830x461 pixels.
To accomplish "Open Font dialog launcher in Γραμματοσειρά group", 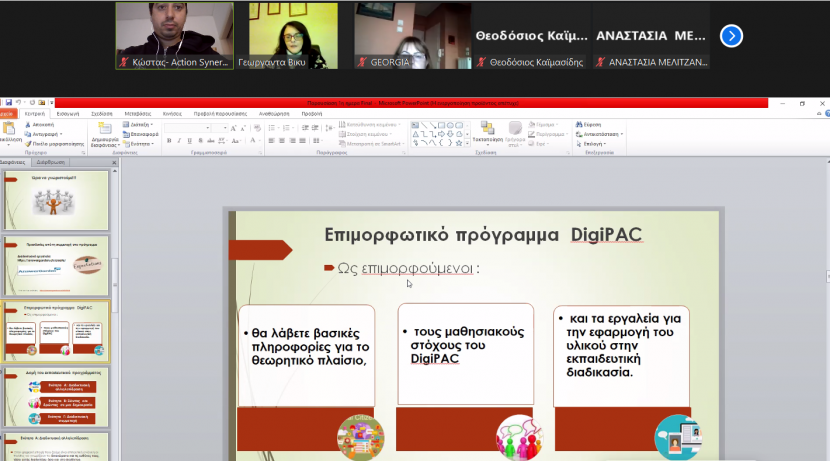I will [x=260, y=153].
